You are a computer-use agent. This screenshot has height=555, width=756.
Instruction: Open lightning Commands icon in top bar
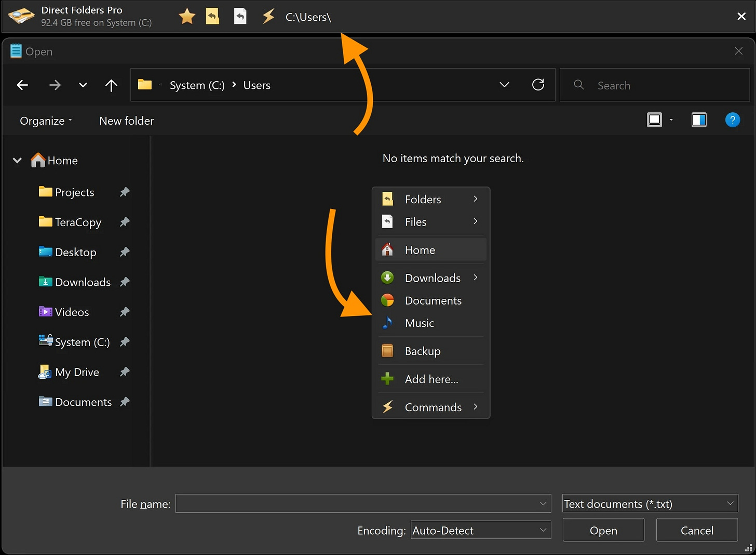[x=268, y=17]
